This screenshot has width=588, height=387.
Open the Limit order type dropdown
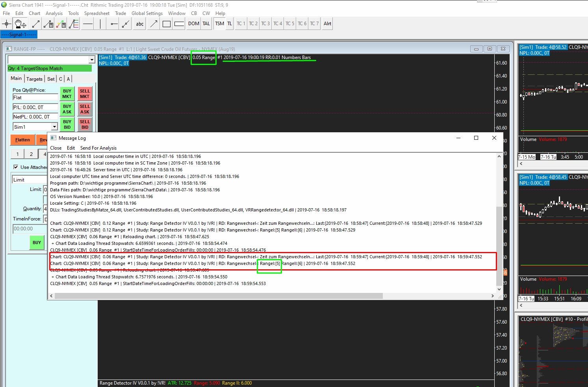click(x=30, y=180)
